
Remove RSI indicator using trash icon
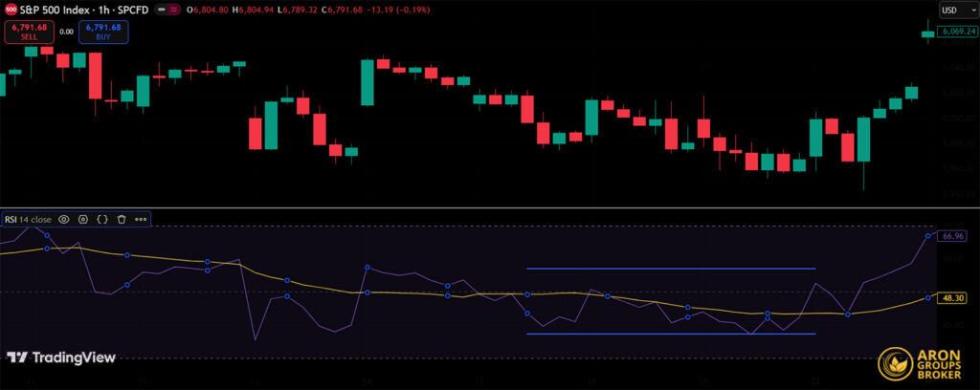tap(122, 219)
